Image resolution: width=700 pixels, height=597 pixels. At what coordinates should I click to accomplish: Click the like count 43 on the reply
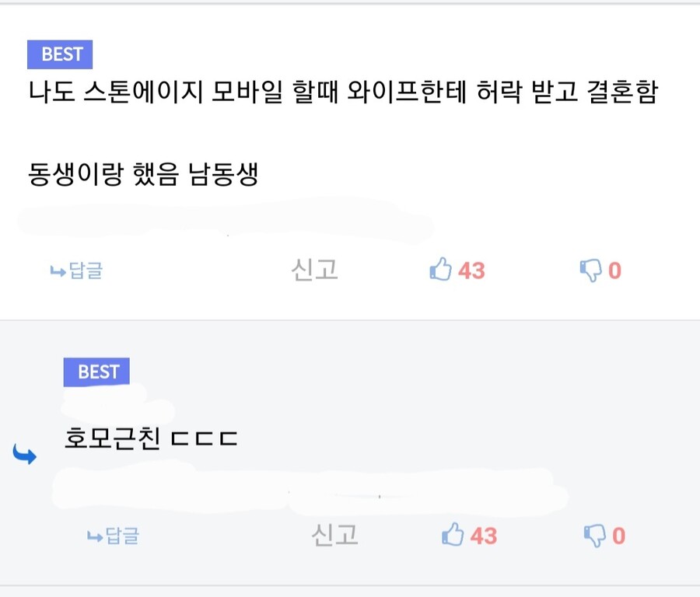[x=483, y=536]
